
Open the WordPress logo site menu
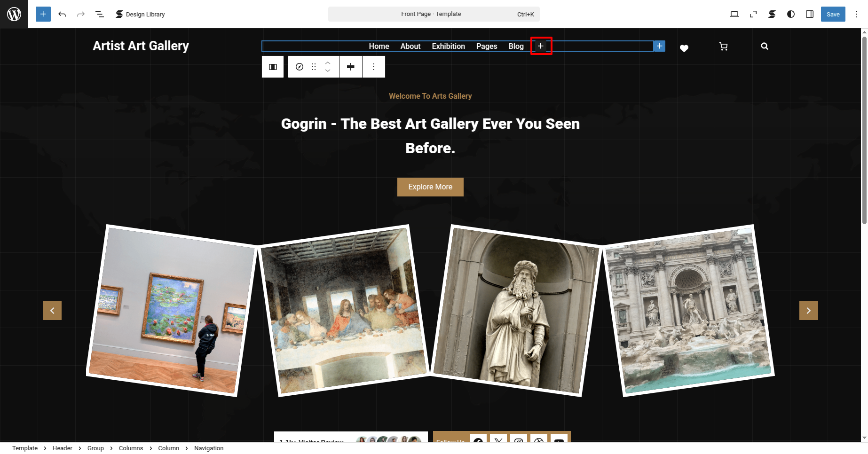[14, 14]
